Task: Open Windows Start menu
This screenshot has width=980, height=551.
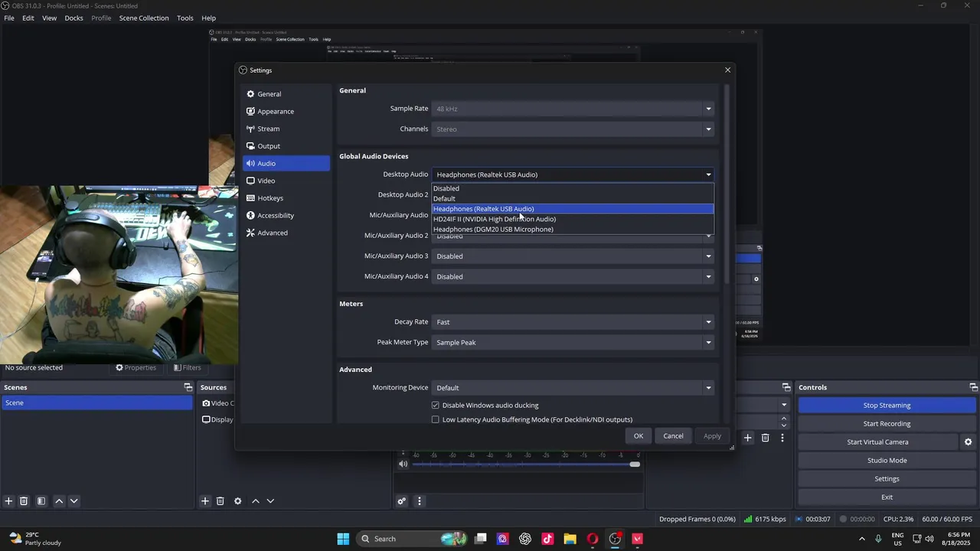Action: pos(343,539)
